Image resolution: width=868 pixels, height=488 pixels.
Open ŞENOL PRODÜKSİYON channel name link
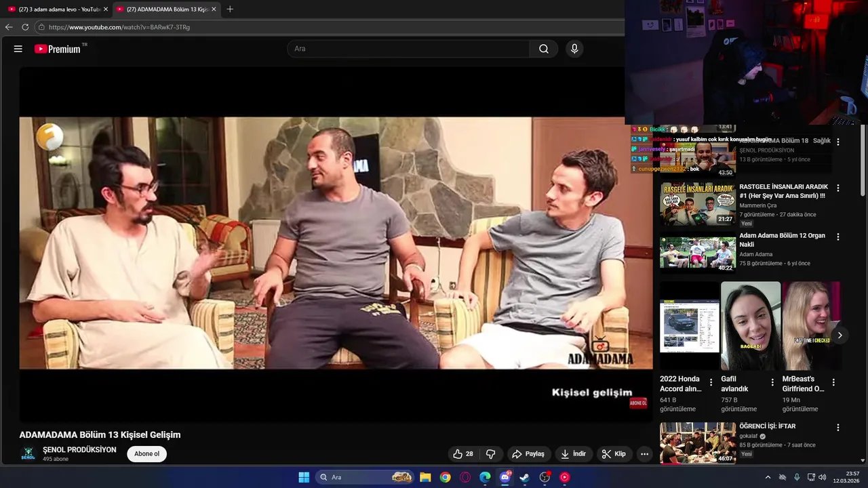[79, 450]
